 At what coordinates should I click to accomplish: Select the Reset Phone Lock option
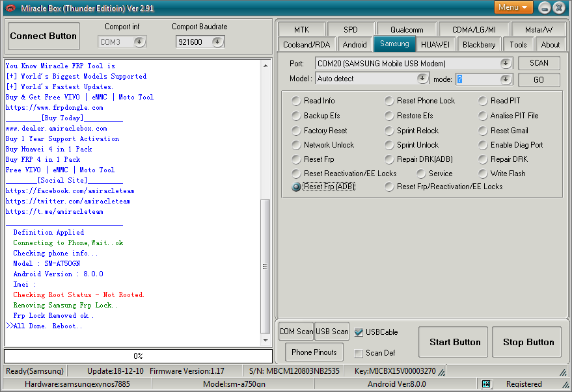(x=389, y=101)
